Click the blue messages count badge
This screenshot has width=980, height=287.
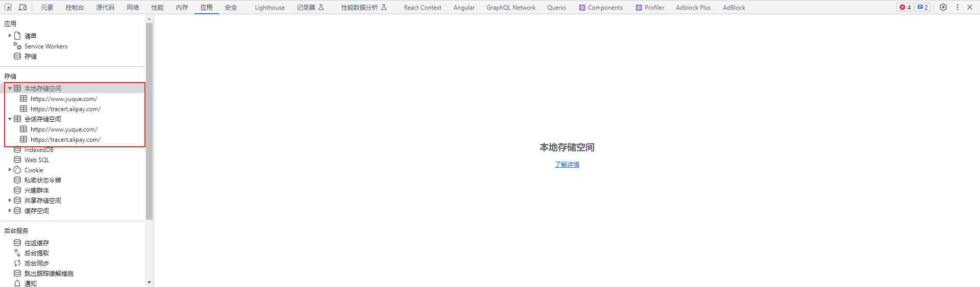pos(922,7)
